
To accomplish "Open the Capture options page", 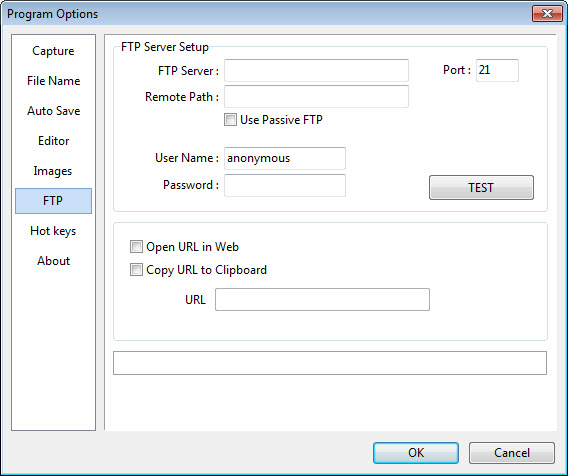I will (53, 51).
